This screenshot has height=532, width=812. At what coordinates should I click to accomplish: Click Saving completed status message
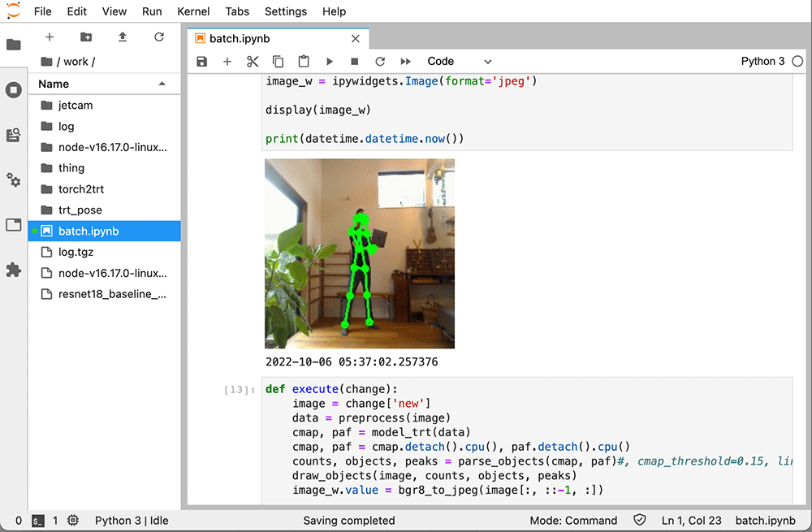349,521
